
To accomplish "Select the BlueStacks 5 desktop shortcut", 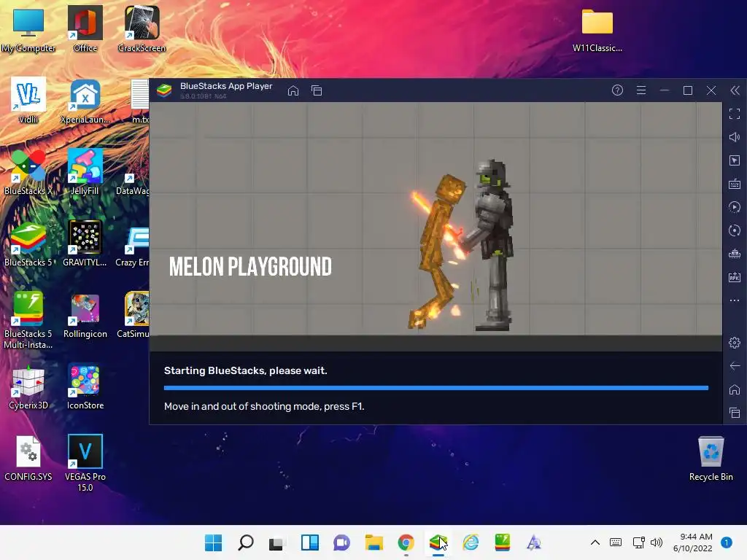I will click(28, 244).
